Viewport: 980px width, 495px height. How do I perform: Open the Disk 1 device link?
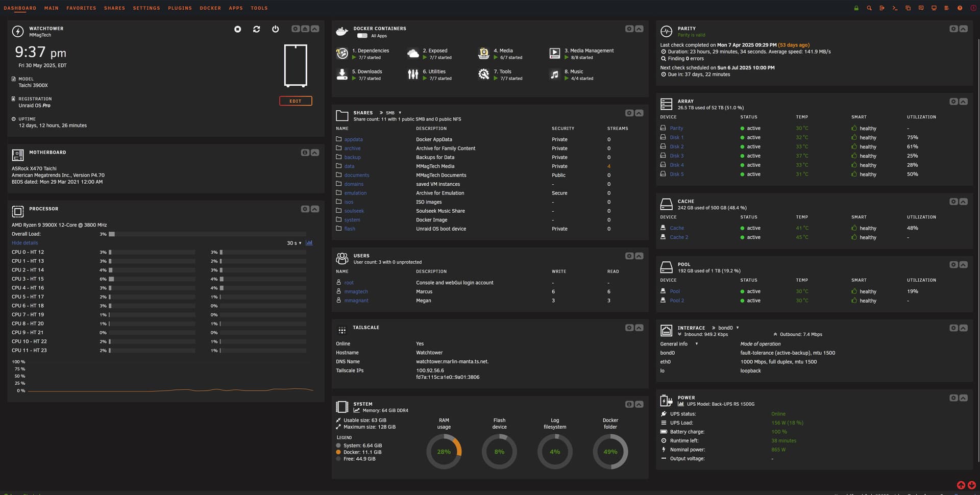coord(676,138)
